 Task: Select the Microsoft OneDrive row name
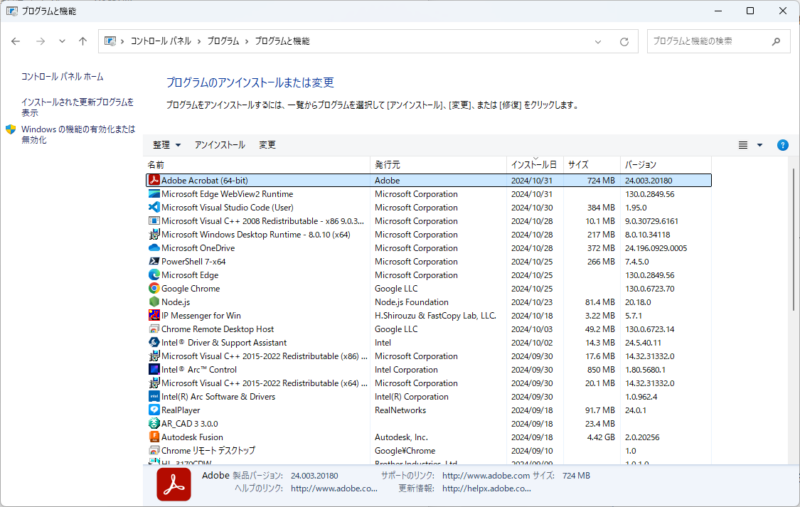point(198,248)
